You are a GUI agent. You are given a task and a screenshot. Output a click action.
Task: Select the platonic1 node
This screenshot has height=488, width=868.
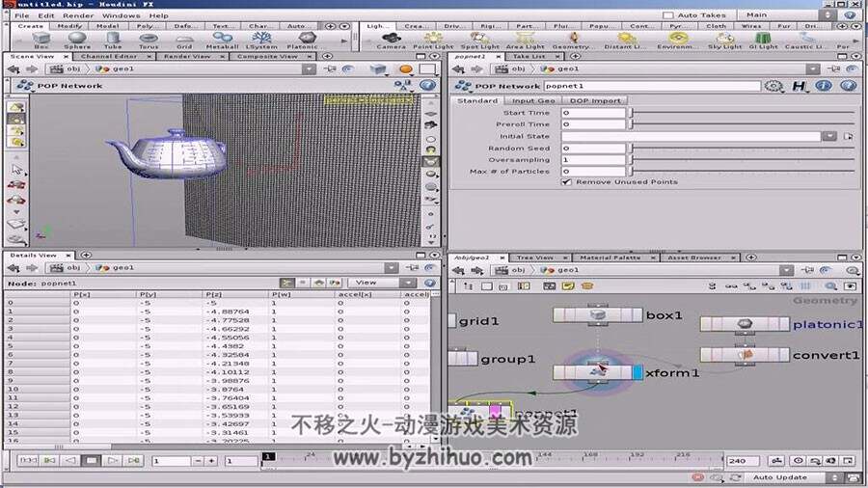click(745, 324)
